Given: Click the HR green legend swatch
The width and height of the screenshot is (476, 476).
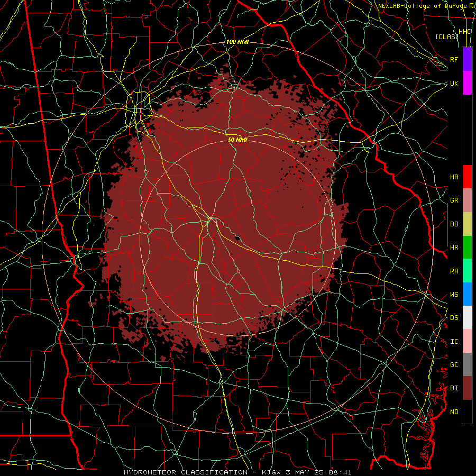Looking at the screenshot, I should tap(467, 247).
